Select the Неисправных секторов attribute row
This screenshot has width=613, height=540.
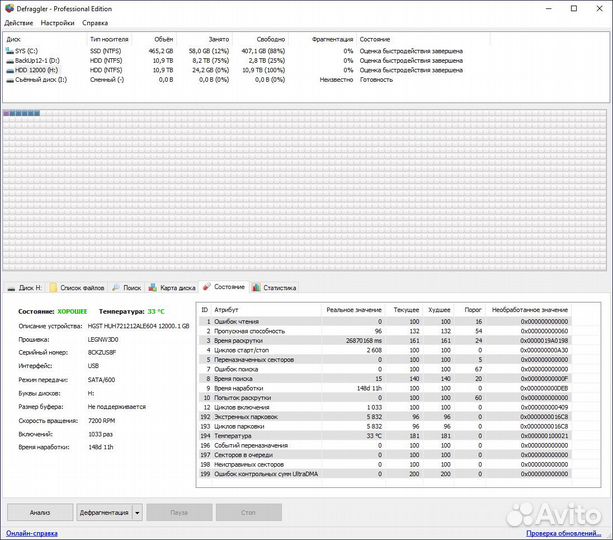385,465
